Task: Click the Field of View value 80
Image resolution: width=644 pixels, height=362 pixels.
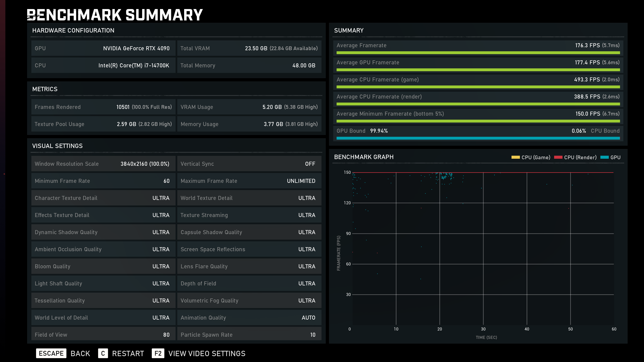Action: pos(166,335)
